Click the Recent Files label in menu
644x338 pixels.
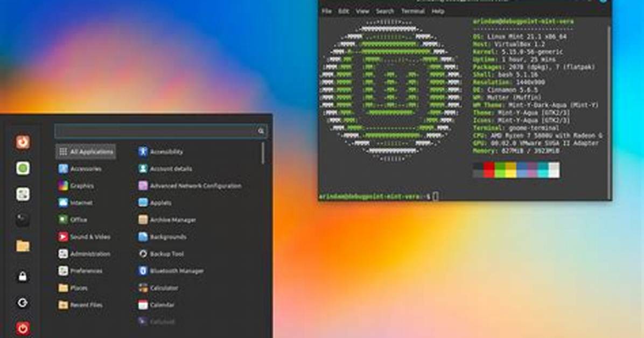[86, 305]
